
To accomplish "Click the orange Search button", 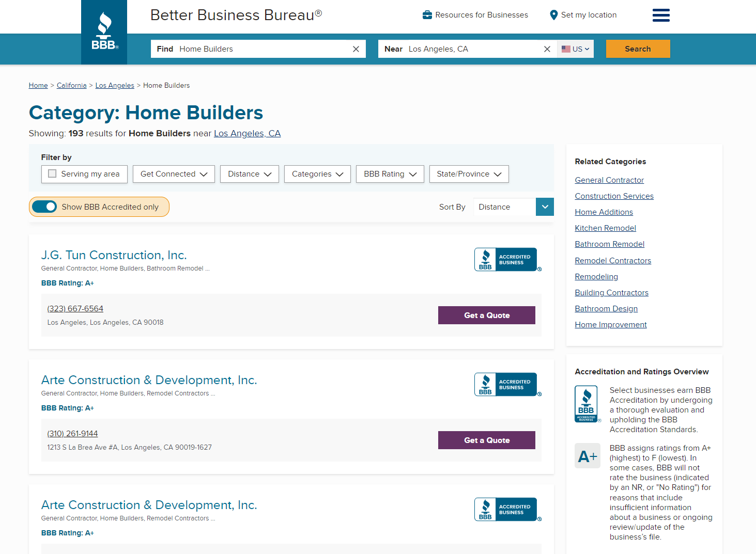I will click(x=638, y=49).
